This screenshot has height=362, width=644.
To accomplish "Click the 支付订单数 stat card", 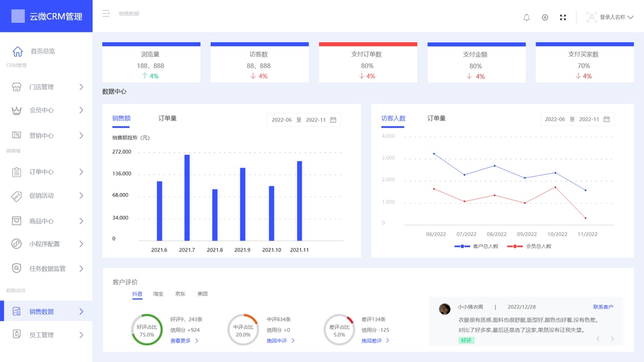I will click(368, 62).
